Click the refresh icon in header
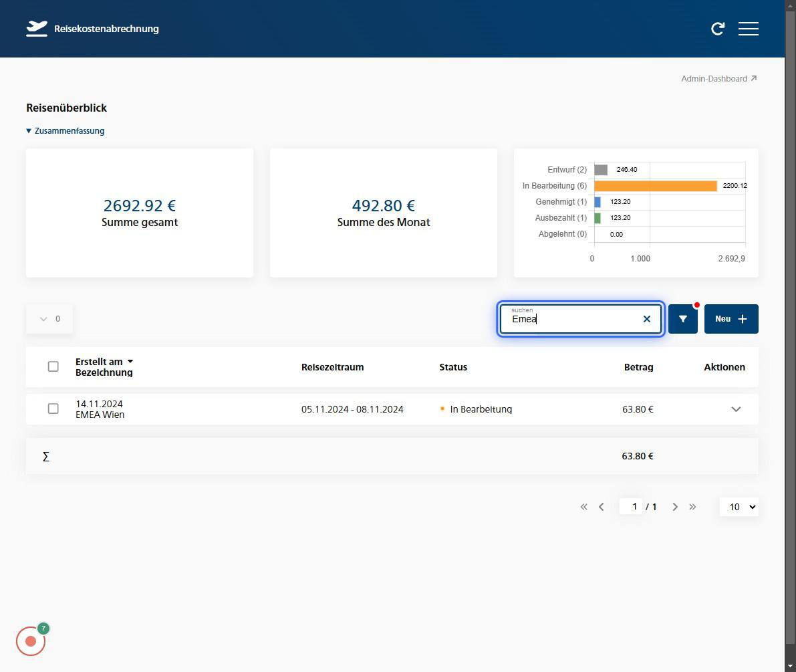Screen dimensions: 796x672 717,29
